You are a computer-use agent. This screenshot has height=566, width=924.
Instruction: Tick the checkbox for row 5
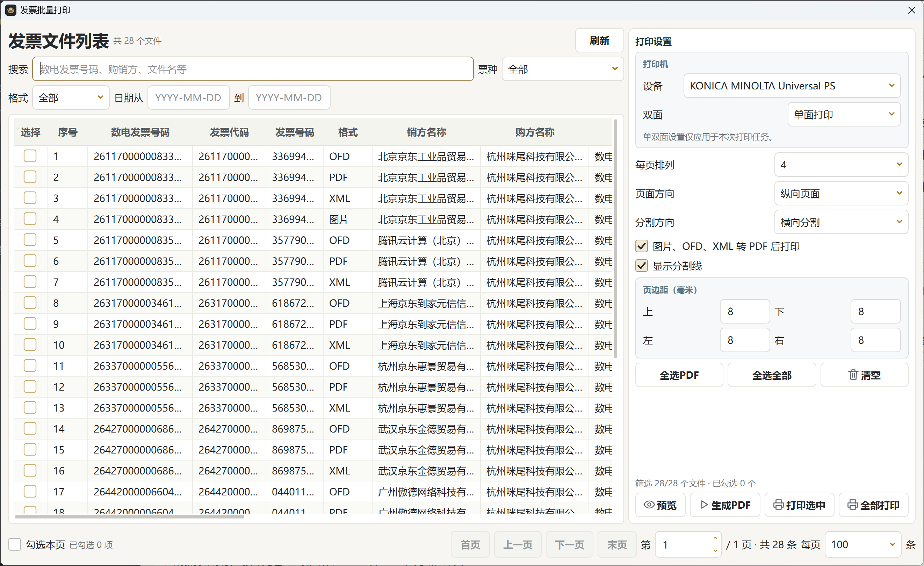pos(30,240)
